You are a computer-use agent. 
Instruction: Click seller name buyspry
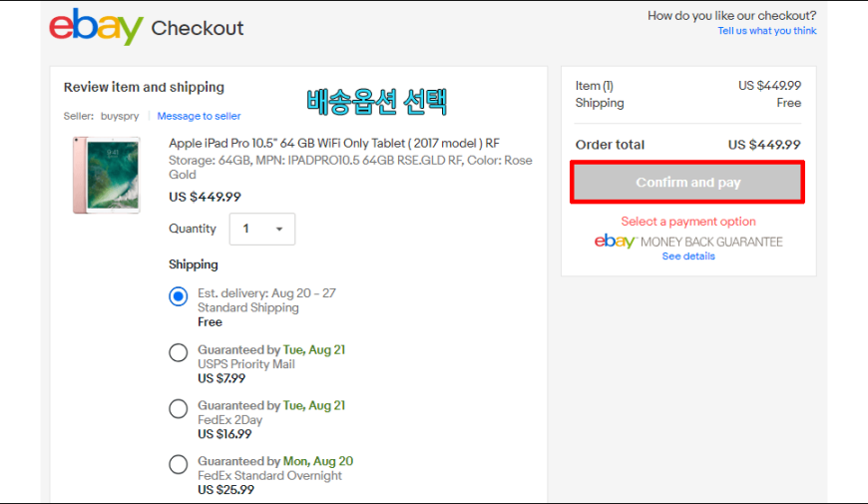(x=120, y=116)
